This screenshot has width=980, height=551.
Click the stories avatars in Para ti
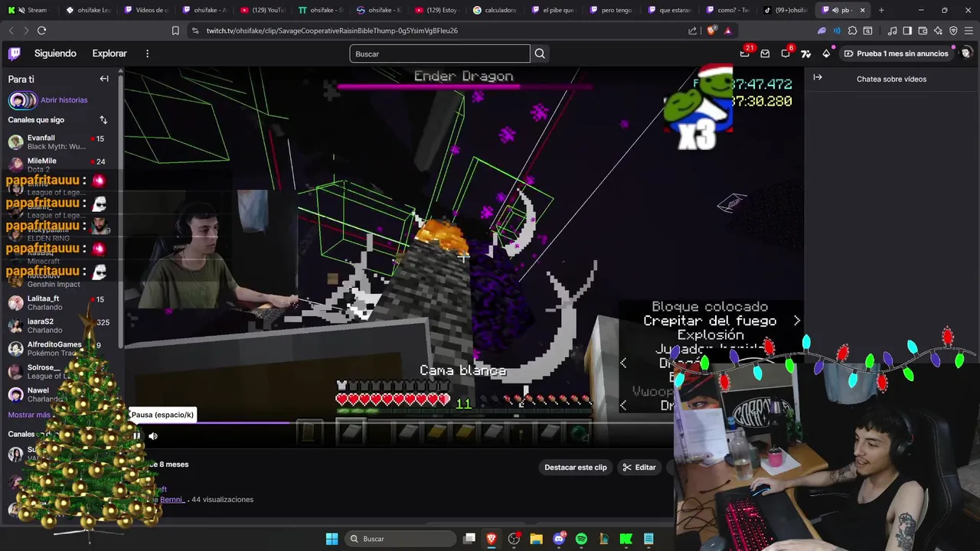coord(22,100)
